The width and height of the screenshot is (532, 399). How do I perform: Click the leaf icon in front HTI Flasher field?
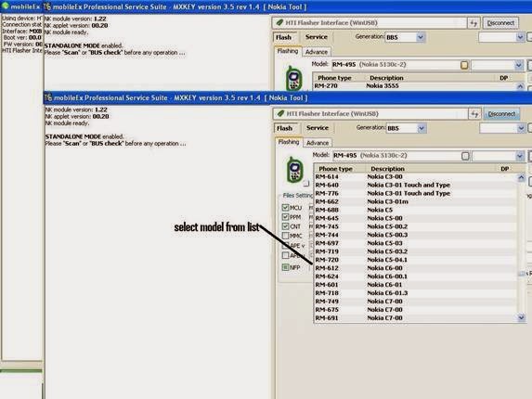point(281,114)
